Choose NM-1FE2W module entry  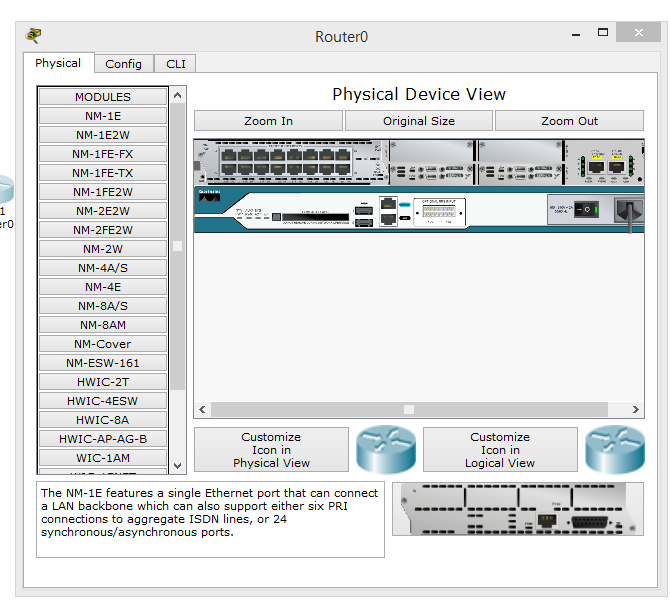103,192
